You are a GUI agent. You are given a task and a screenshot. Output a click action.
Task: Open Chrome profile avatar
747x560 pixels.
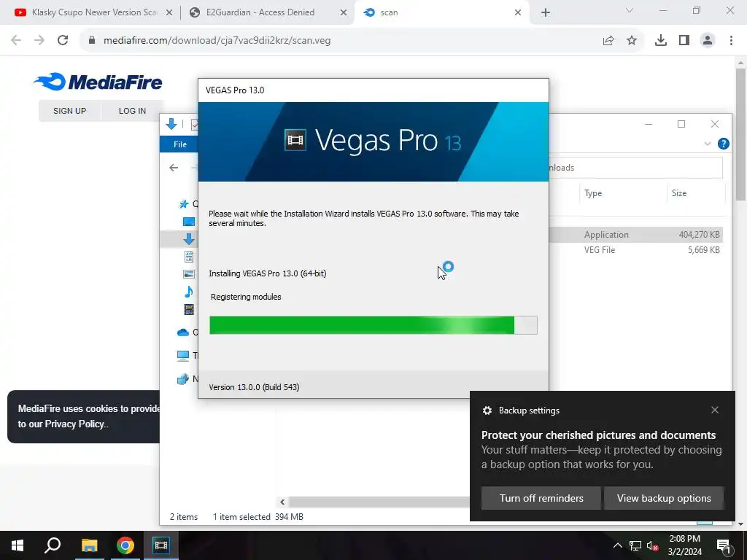point(708,41)
